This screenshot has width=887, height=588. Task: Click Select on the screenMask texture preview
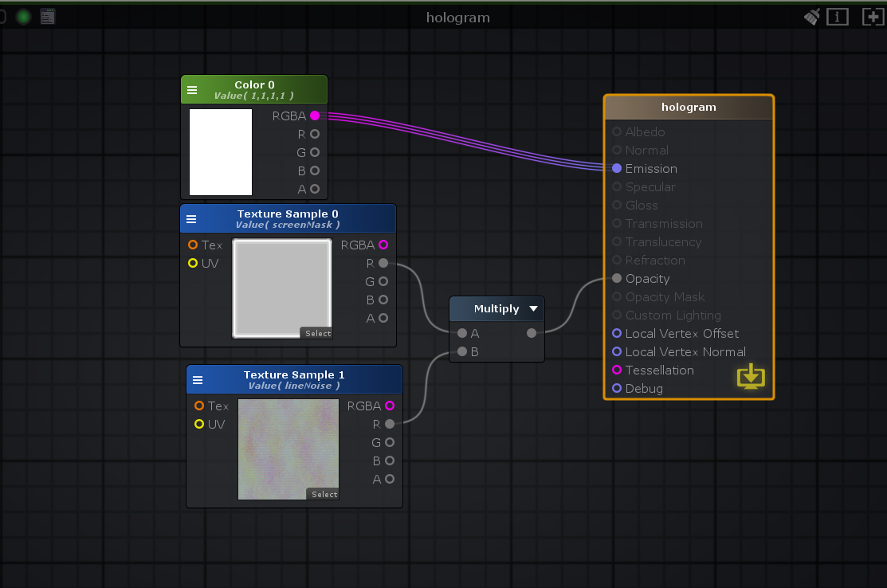point(317,333)
